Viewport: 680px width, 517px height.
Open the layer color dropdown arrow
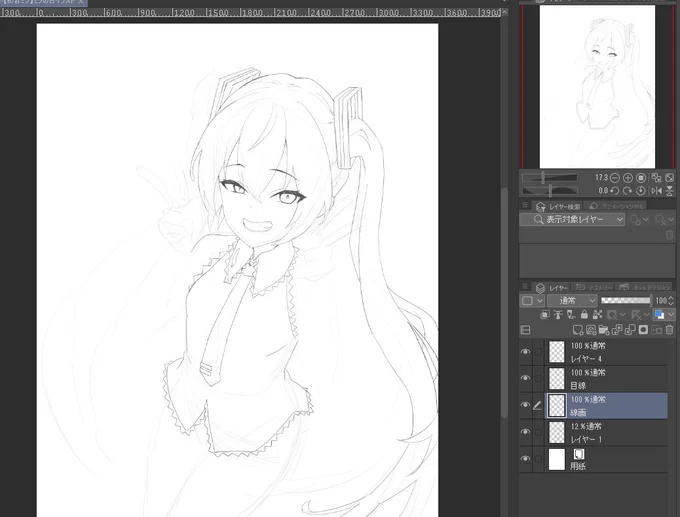click(x=671, y=314)
